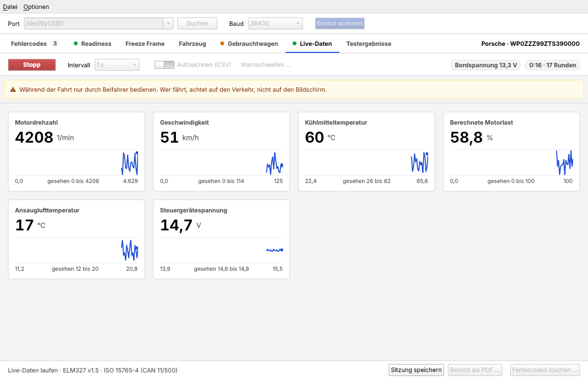Click the text gesehen 14,6 bis 14,8
The width and height of the screenshot is (588, 379).
[221, 269]
